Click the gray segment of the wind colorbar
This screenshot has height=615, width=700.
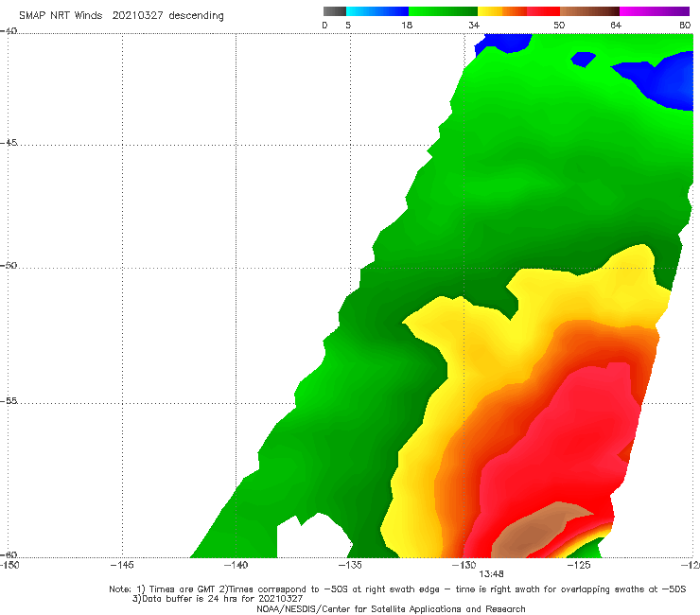334,11
